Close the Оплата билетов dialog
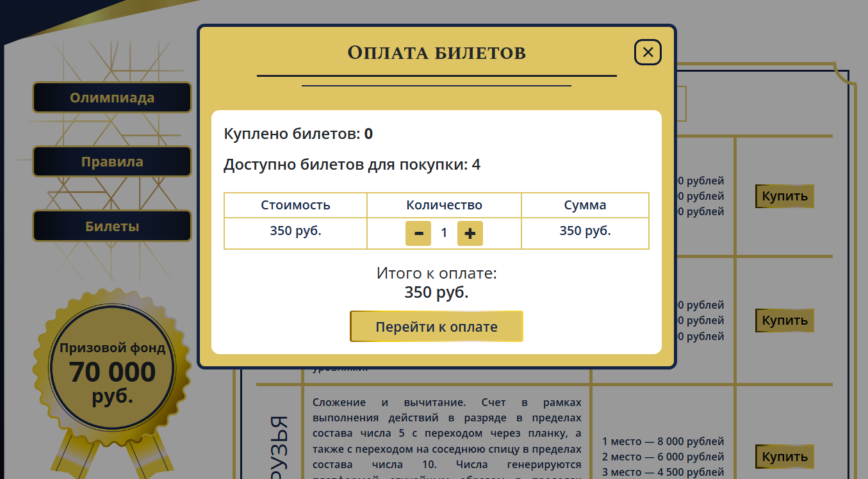Viewport: 868px width, 479px height. [x=648, y=53]
